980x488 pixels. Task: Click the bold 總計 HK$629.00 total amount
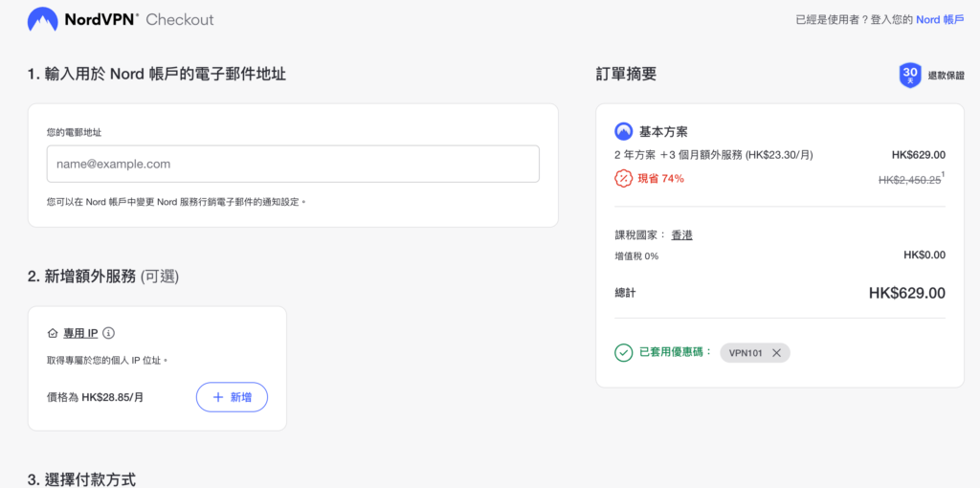[906, 293]
